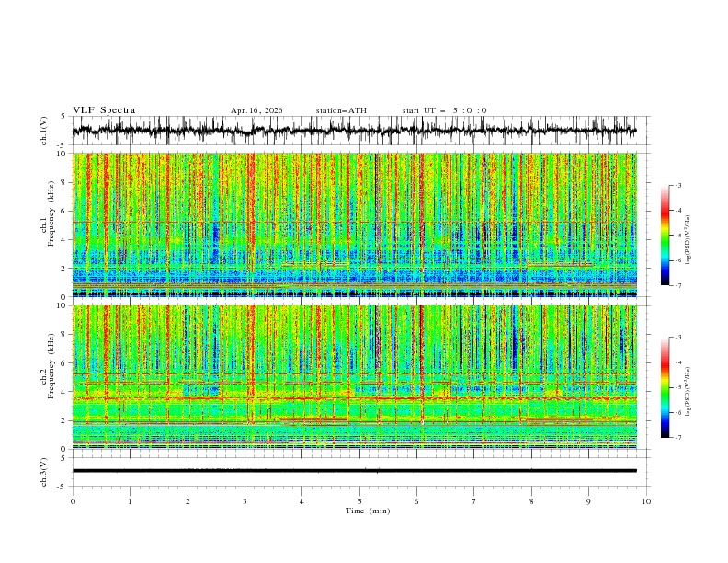Click the ch.1 PSD color bar

(665, 236)
